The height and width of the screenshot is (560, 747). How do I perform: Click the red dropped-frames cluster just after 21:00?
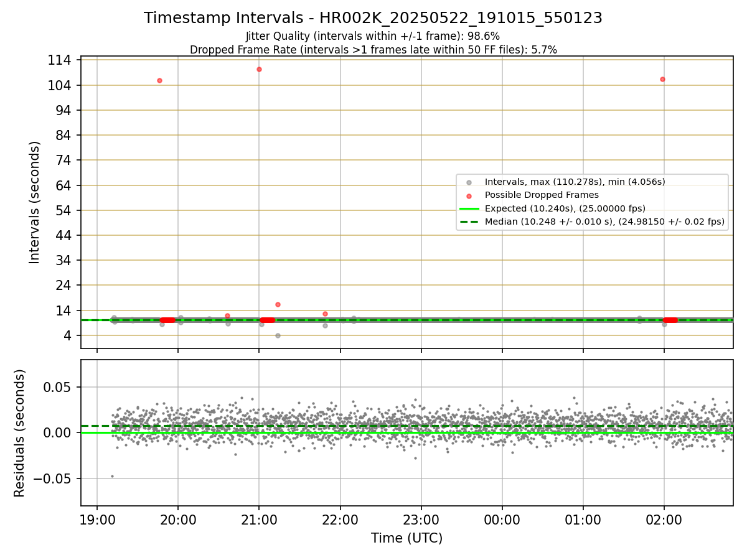pos(267,320)
